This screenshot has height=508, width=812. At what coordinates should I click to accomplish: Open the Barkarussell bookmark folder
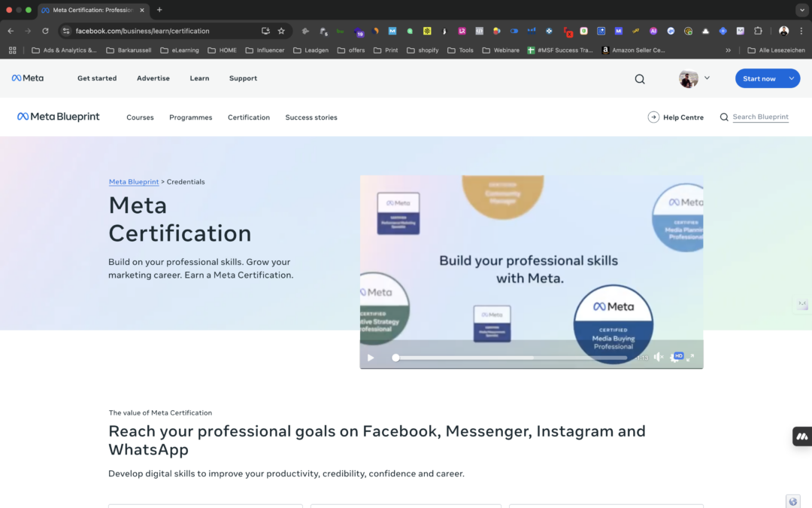click(x=129, y=50)
